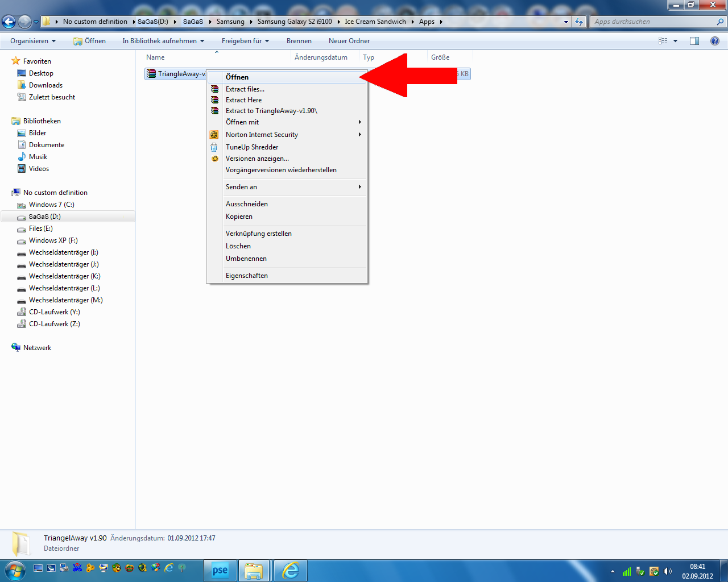Click the volume speaker tray icon
Screen dimensions: 728x582
coord(667,571)
